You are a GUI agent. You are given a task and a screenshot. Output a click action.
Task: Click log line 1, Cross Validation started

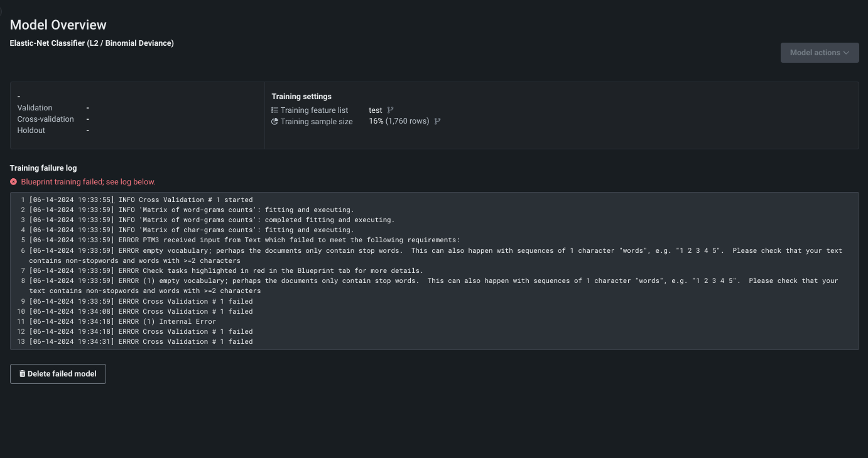[x=141, y=200]
